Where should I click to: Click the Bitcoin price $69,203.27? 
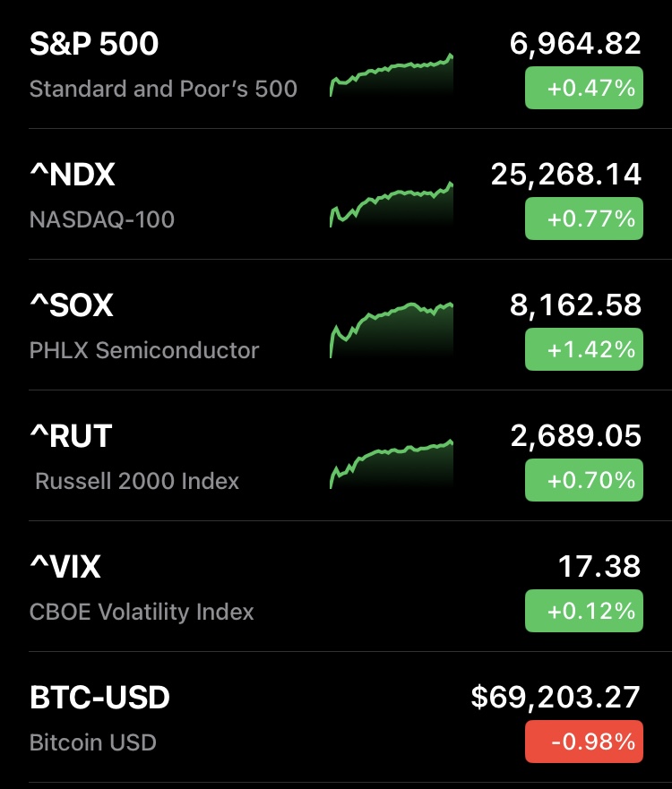[x=556, y=697]
